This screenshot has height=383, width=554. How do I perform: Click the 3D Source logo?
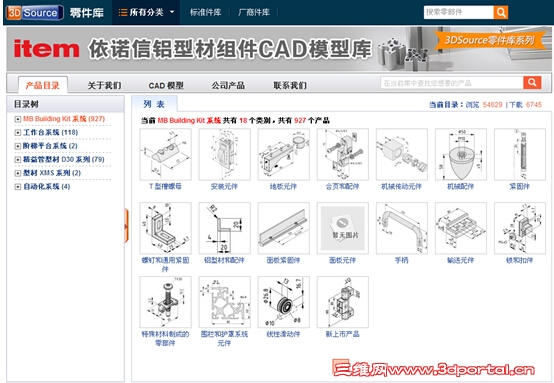click(x=35, y=13)
